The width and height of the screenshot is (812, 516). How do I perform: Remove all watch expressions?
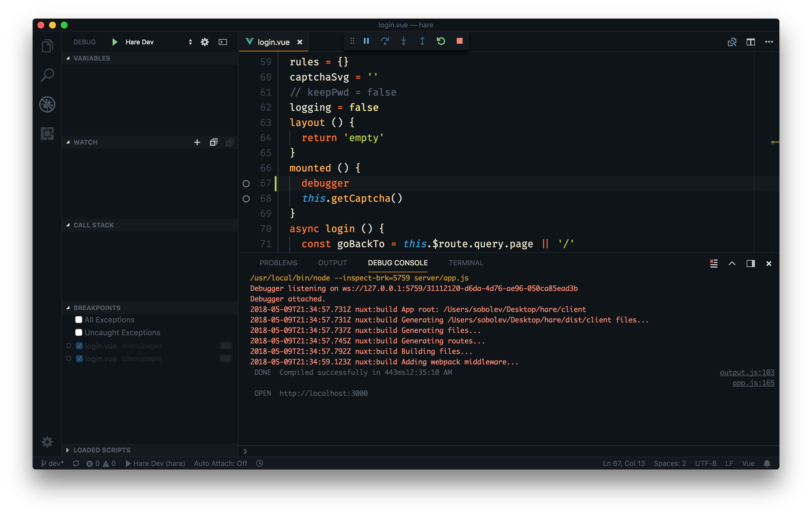pyautogui.click(x=230, y=143)
